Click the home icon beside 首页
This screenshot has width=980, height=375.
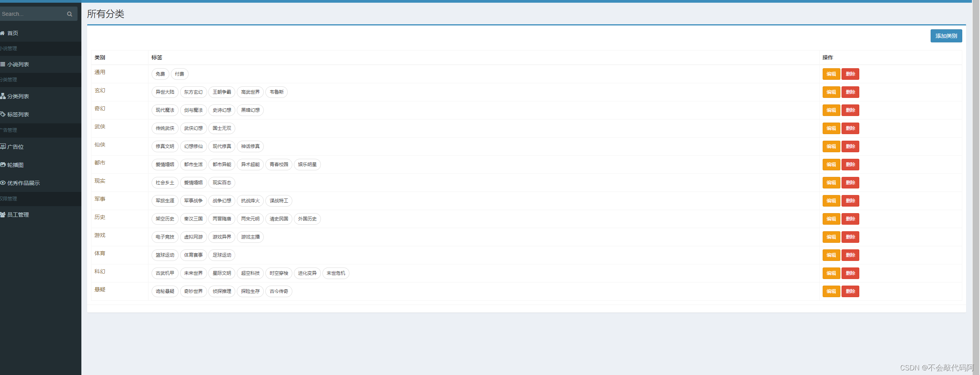pos(2,33)
